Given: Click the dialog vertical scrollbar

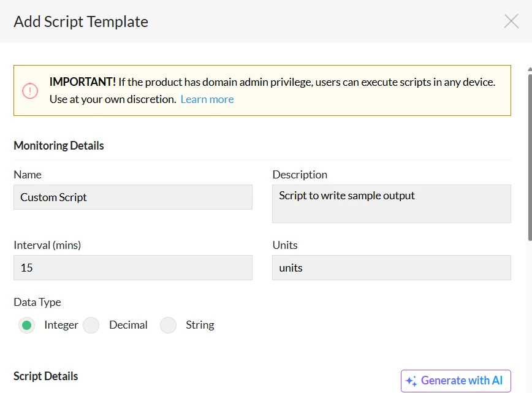Looking at the screenshot, I should tap(530, 157).
